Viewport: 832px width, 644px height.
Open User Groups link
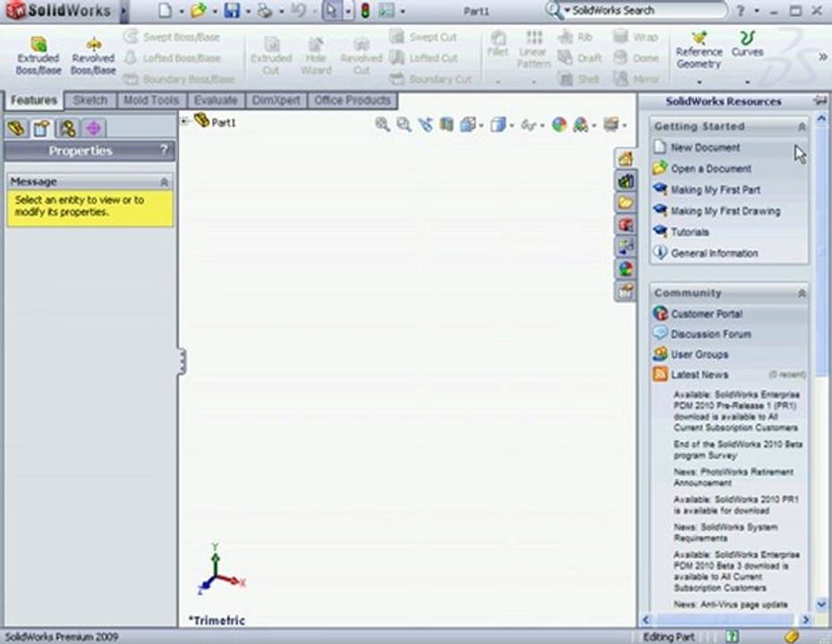coord(700,354)
